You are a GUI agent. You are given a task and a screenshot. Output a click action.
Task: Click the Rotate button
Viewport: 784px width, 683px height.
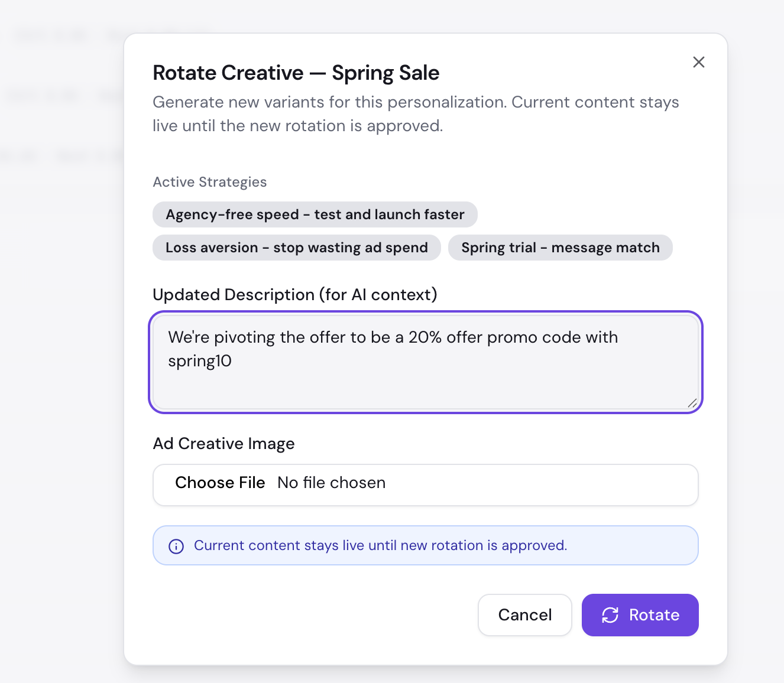click(640, 615)
